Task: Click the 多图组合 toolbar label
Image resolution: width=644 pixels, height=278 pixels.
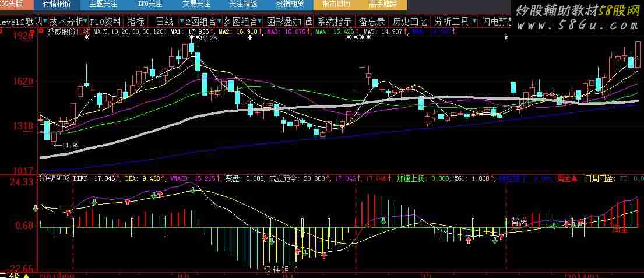Action: tap(241, 22)
